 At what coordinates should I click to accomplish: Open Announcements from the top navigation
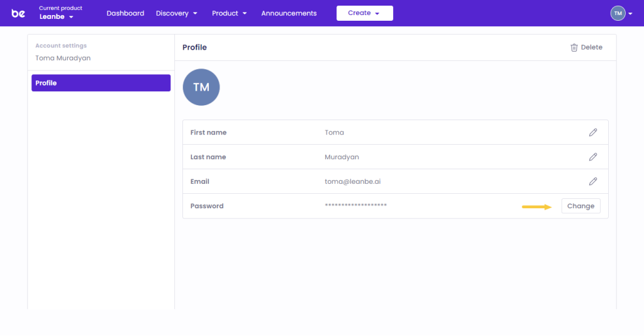click(x=289, y=13)
